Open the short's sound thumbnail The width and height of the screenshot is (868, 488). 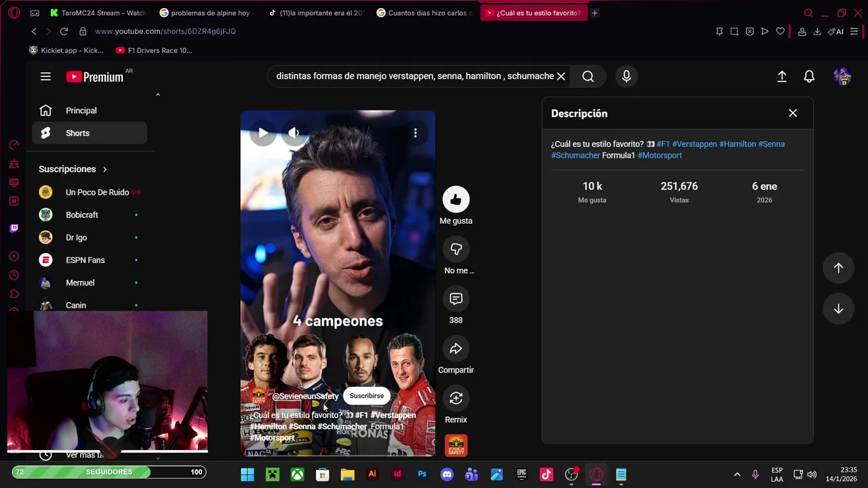click(x=456, y=445)
